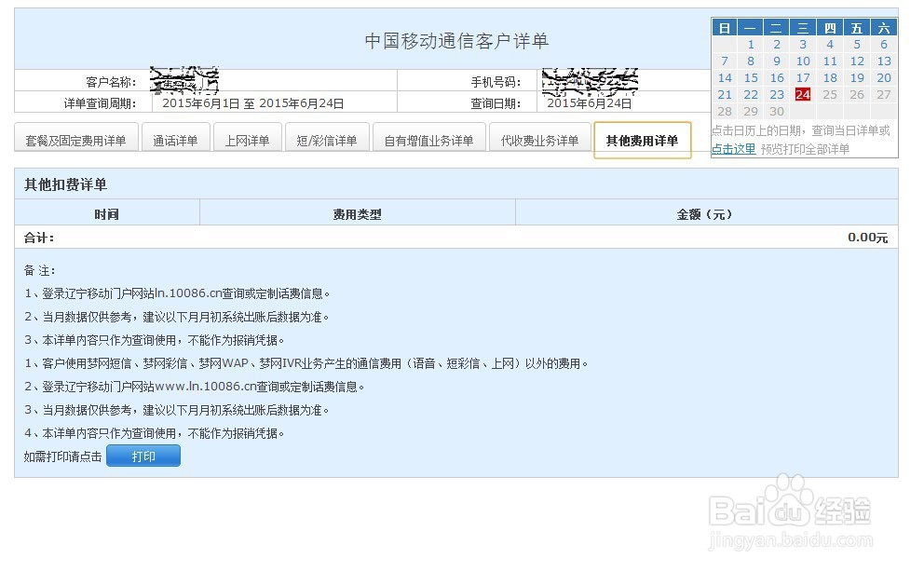Select calendar date 23
924x572 pixels.
[x=777, y=95]
